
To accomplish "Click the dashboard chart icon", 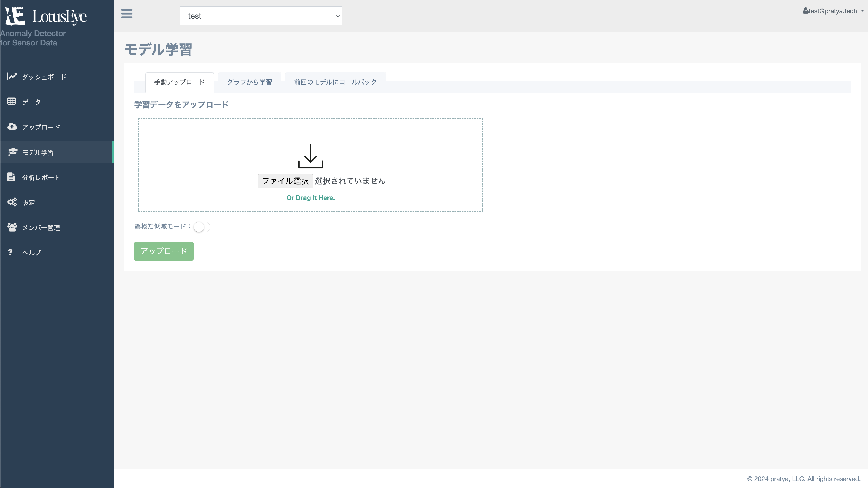I will (12, 77).
